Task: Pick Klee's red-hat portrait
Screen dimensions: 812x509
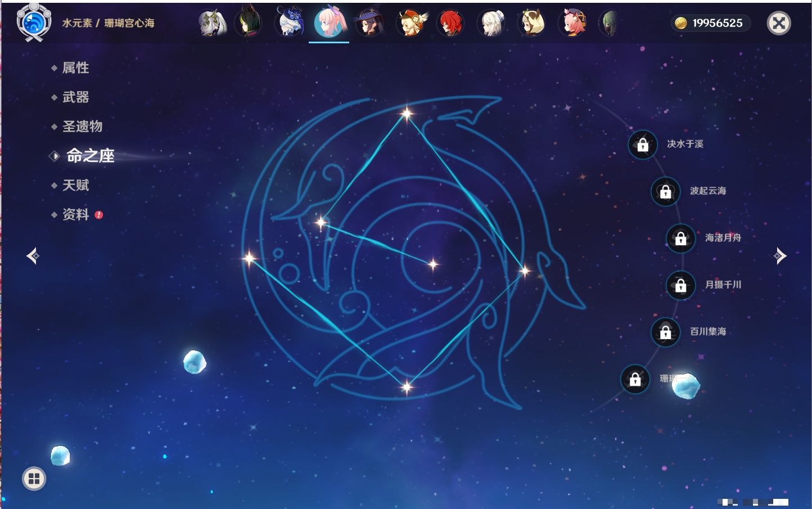Action: 411,23
